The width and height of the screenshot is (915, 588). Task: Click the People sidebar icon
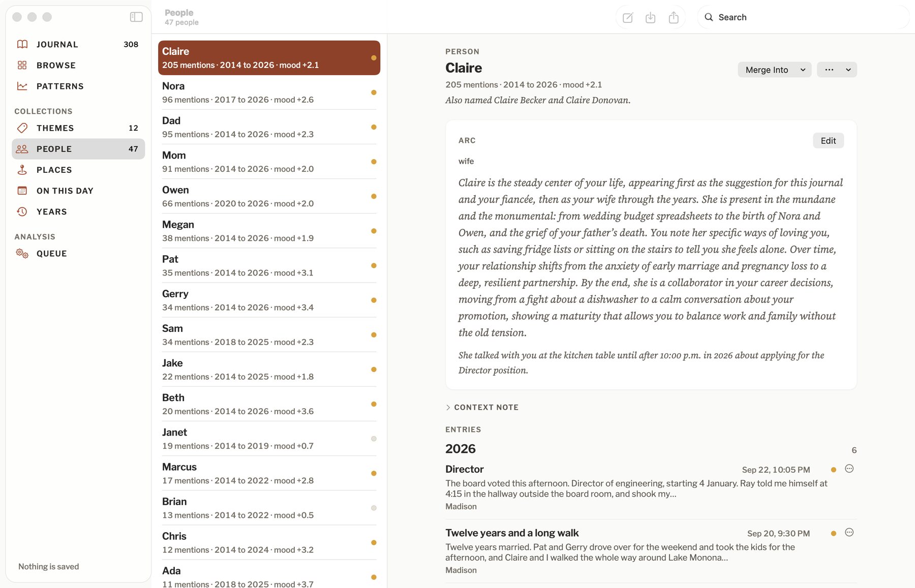tap(22, 149)
